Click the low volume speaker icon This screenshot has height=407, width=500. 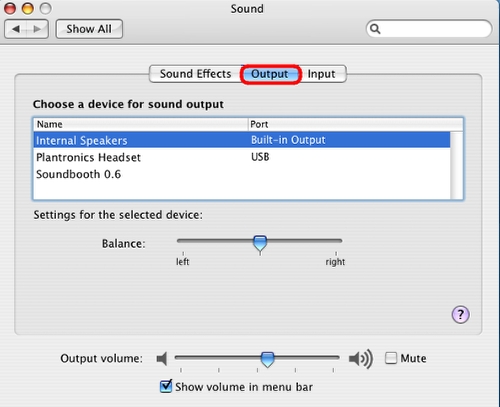(x=162, y=359)
